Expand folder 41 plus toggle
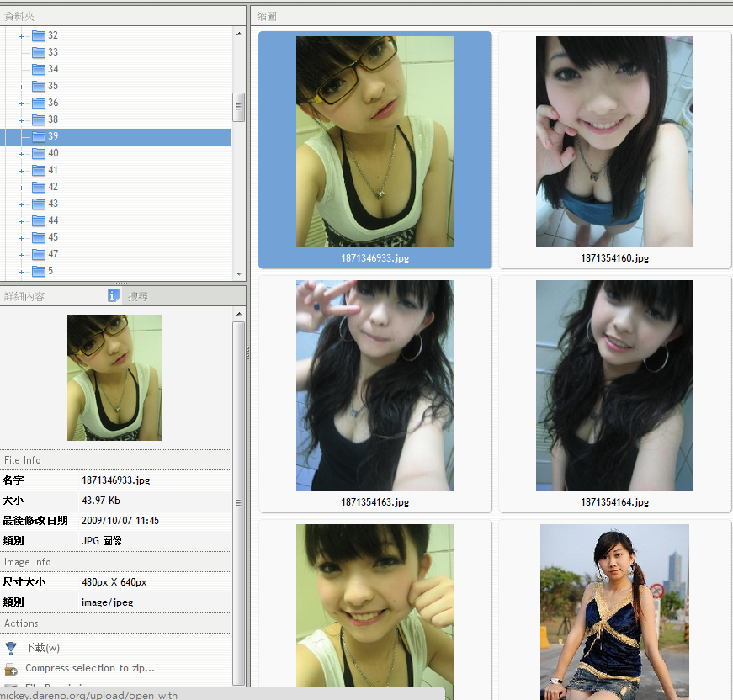Screen dimensions: 733x700 click(x=21, y=171)
